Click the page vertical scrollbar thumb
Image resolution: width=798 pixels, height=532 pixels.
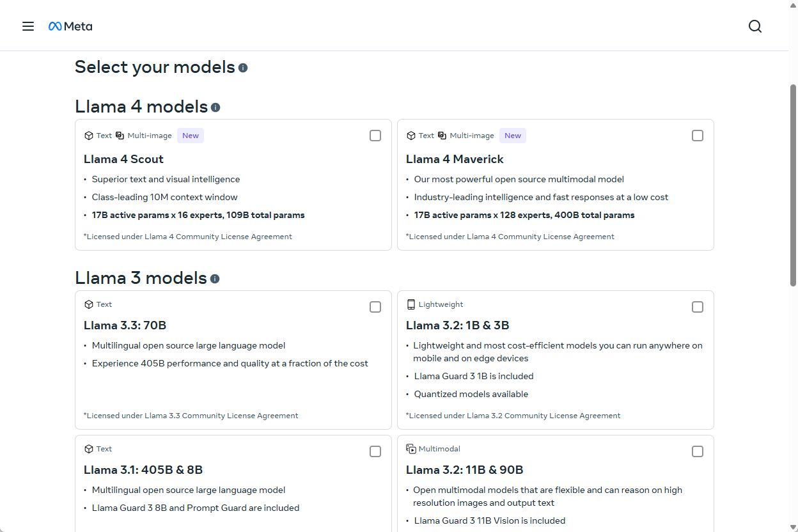pos(793,185)
